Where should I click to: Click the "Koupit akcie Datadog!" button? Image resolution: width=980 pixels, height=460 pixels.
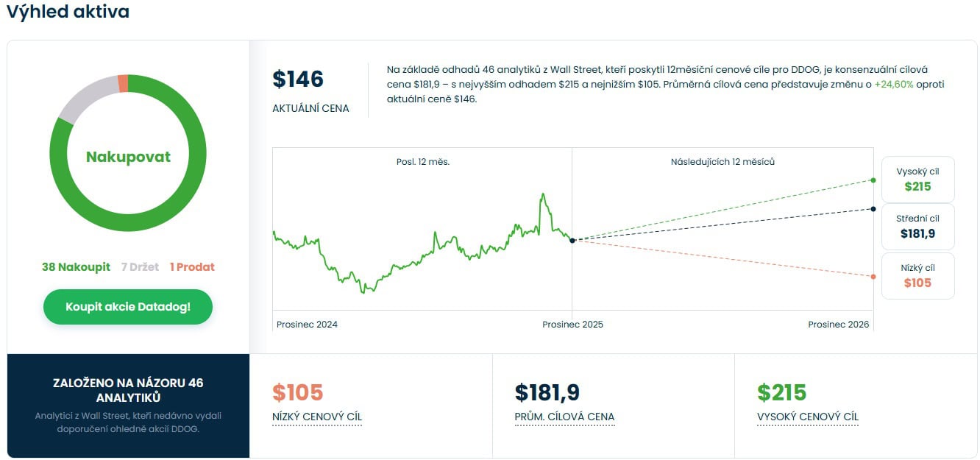point(128,307)
